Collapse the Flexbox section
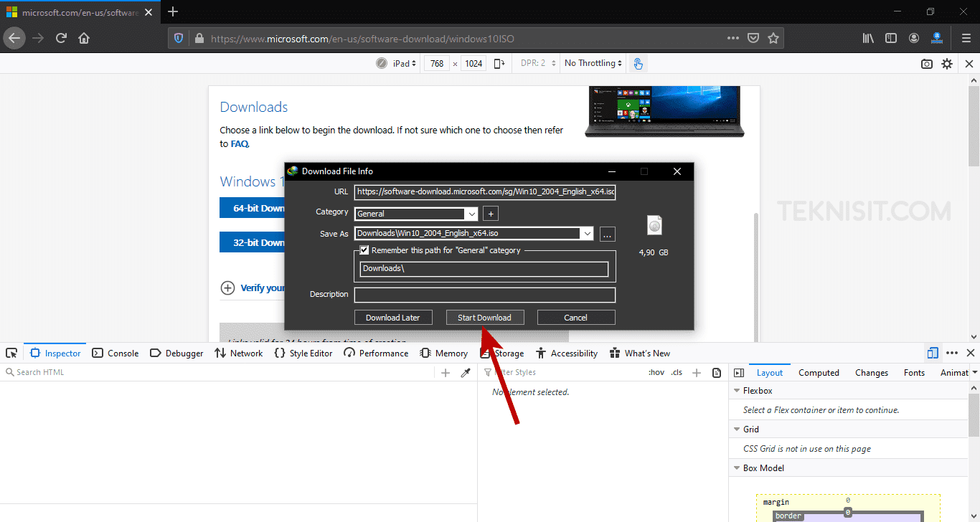 (737, 391)
